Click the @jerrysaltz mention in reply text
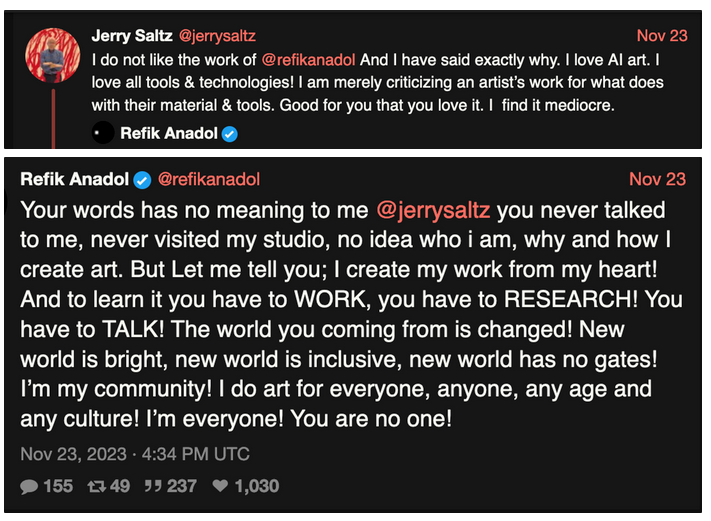The image size is (711, 521). click(x=433, y=212)
